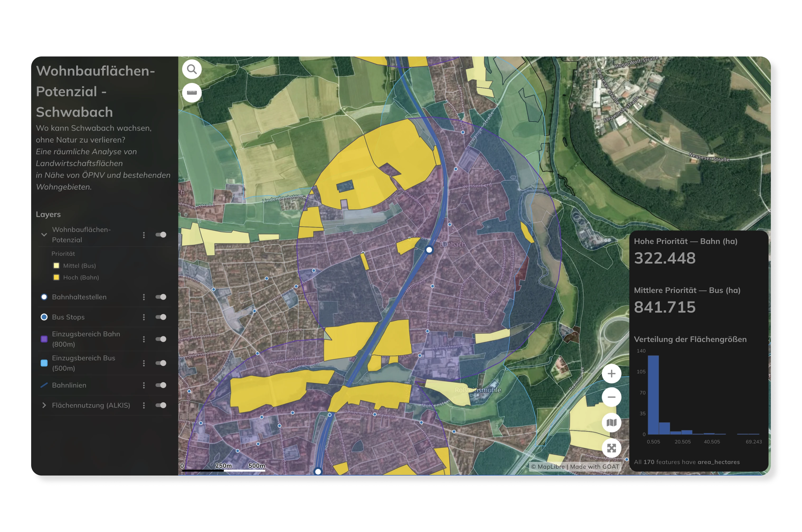Open options menu for Wohnbauflächen-Potenzial layer
802x532 pixels.
[x=144, y=235]
